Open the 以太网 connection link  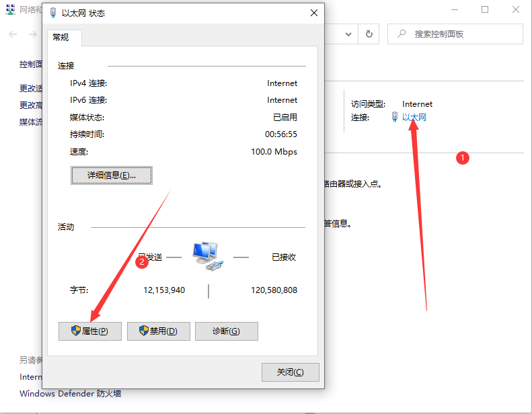[414, 118]
